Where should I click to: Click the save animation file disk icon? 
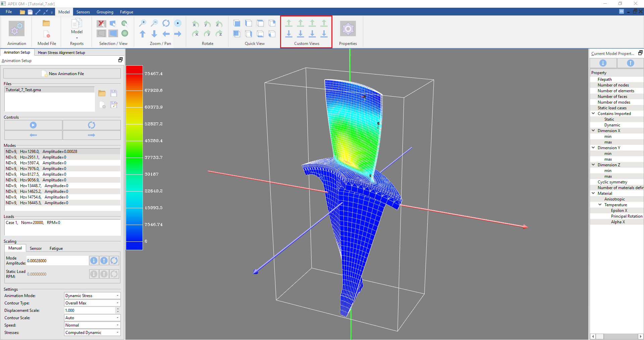coord(114,93)
